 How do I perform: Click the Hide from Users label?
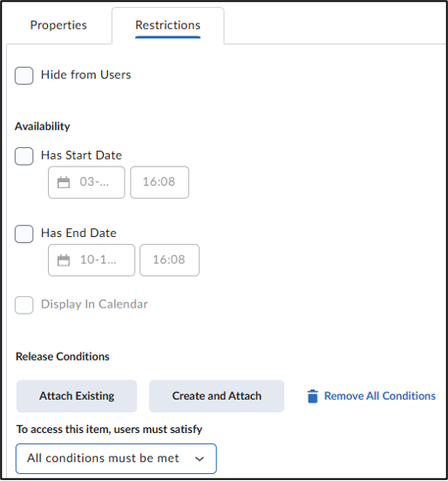click(x=86, y=75)
